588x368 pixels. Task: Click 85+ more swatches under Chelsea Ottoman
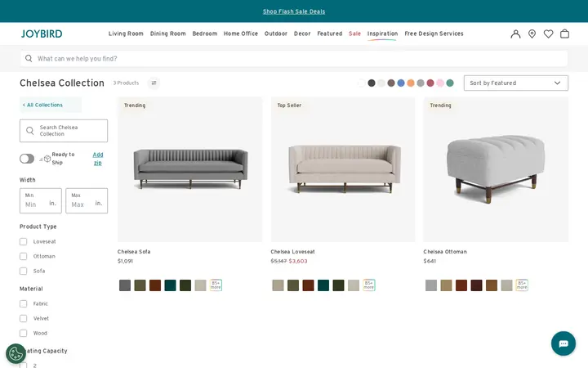pyautogui.click(x=522, y=285)
